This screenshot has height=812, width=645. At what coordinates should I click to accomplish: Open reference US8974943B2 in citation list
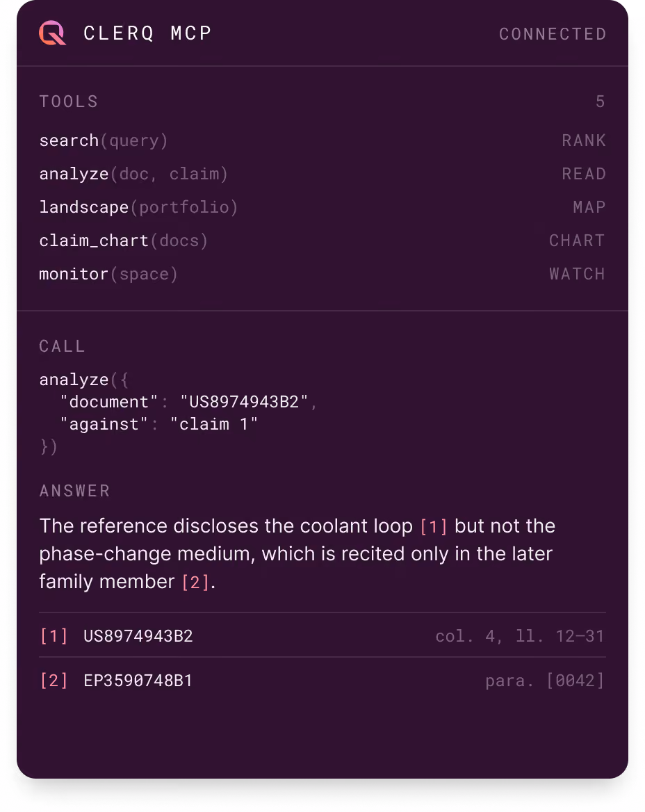pos(138,636)
